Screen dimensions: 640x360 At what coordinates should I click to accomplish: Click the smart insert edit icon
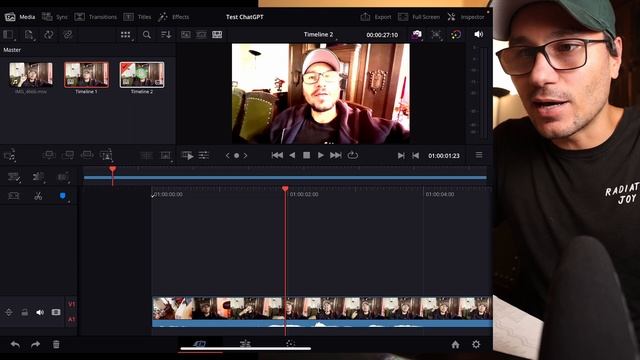pos(49,155)
